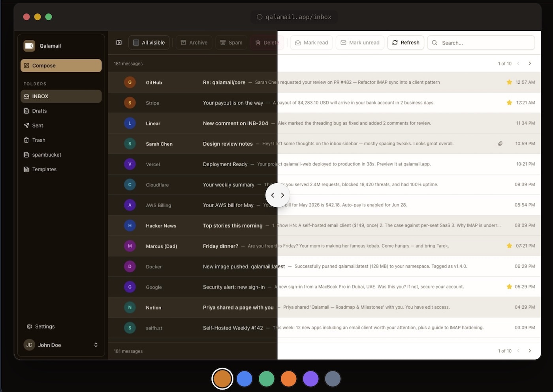553x392 pixels.
Task: Click Hacker News avatar
Action: pyautogui.click(x=130, y=225)
